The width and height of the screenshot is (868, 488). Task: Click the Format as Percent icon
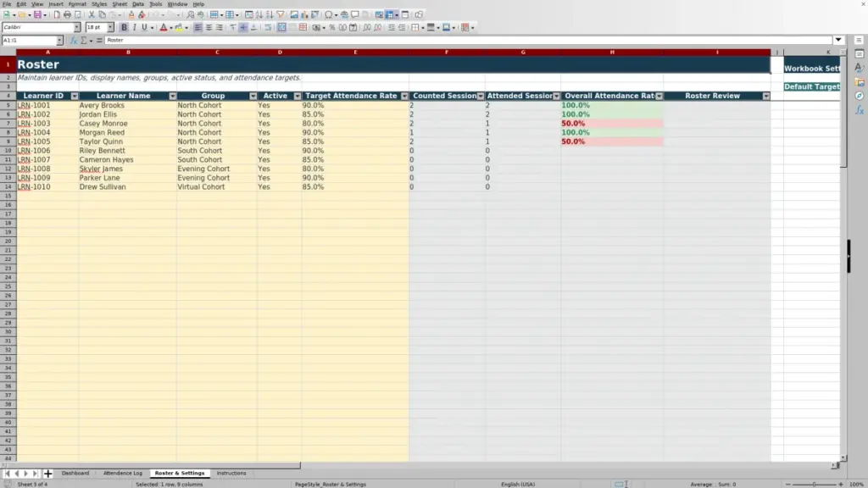[332, 27]
